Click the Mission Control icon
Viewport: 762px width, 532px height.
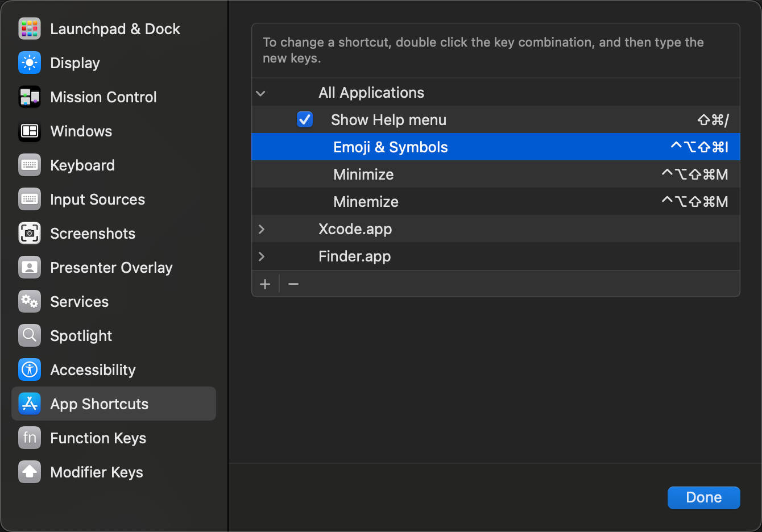pyautogui.click(x=30, y=97)
